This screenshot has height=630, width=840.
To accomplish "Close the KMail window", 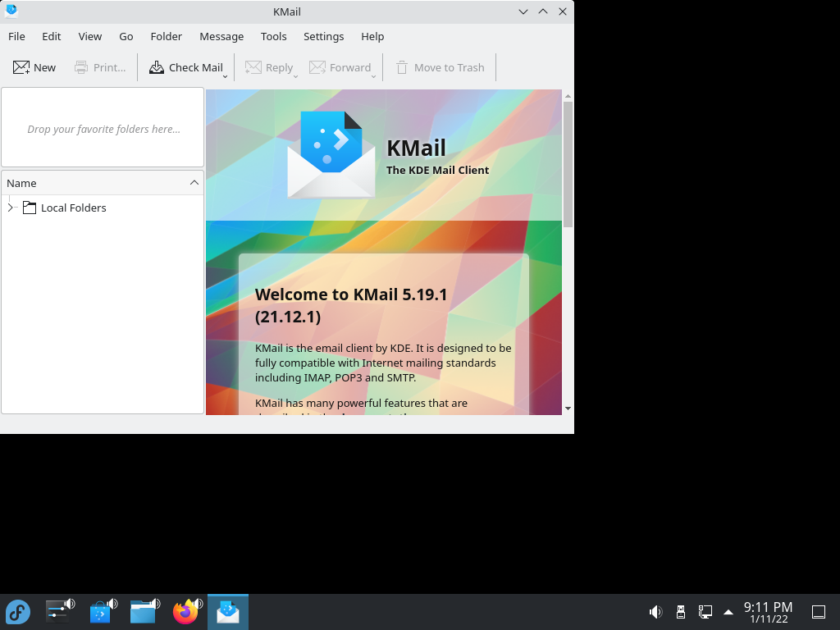I will click(563, 11).
